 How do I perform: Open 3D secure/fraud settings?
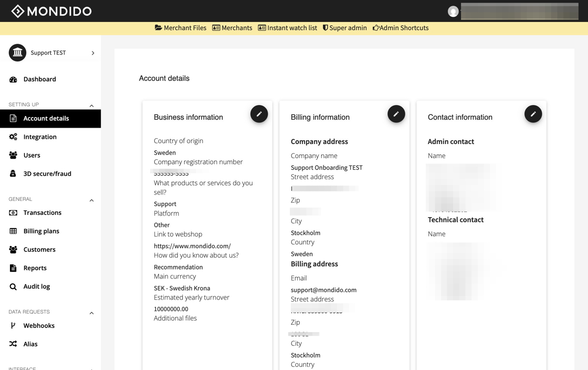pos(47,174)
